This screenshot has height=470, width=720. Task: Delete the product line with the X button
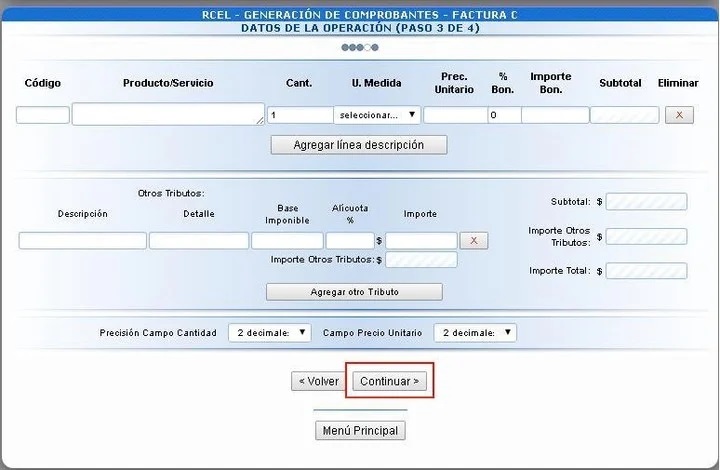(679, 115)
